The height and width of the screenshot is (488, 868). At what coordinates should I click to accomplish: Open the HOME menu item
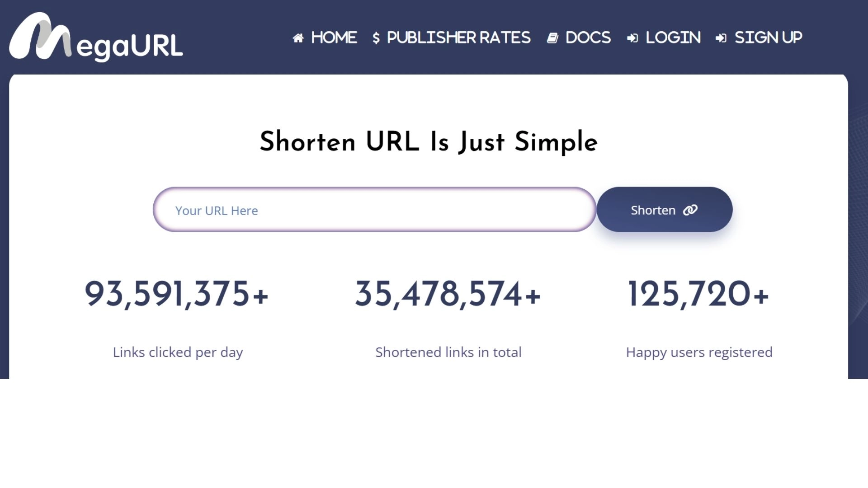pos(334,38)
